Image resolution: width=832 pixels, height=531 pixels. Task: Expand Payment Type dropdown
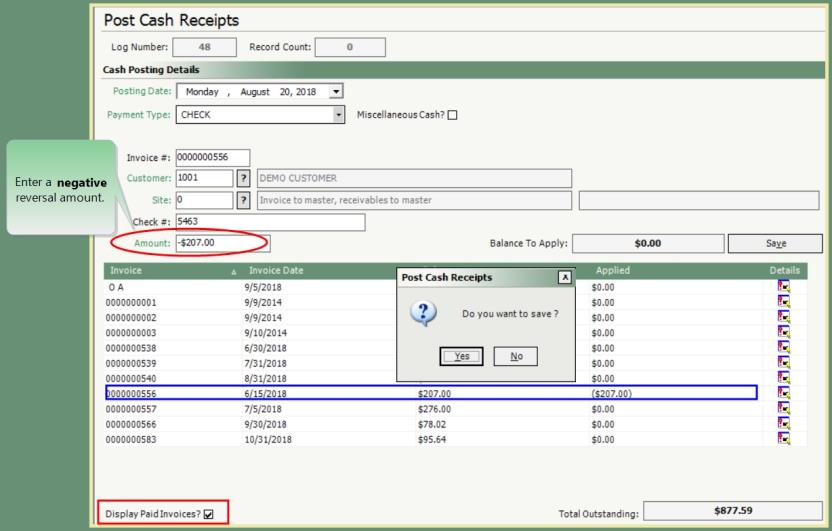339,114
